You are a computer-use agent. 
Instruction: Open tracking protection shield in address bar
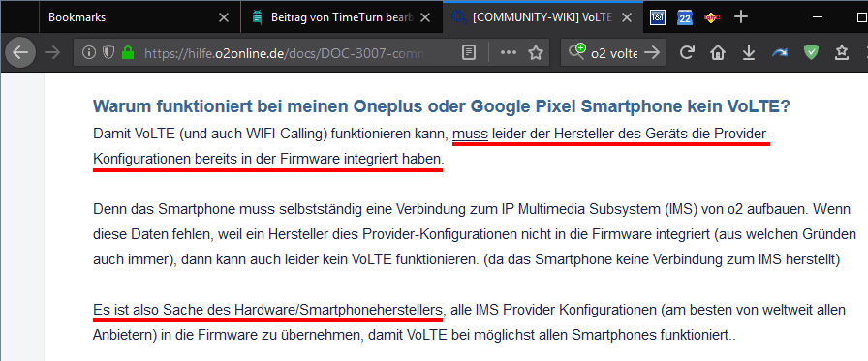[x=108, y=52]
